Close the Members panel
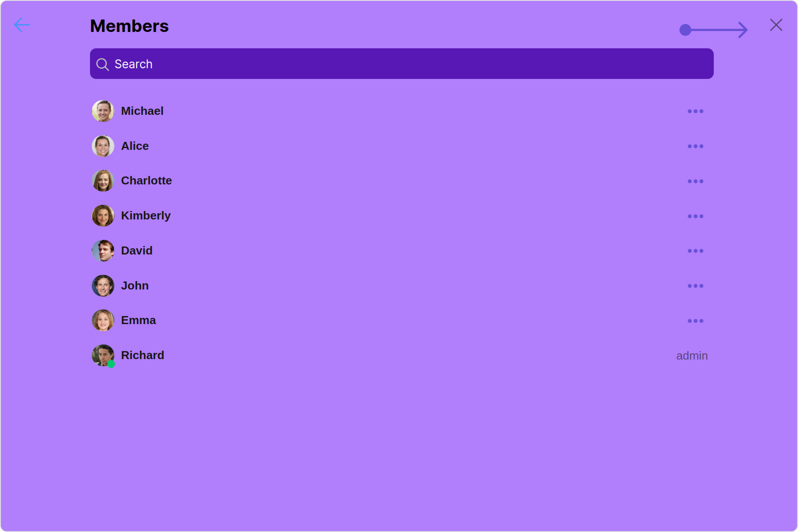The width and height of the screenshot is (798, 532). [x=776, y=25]
